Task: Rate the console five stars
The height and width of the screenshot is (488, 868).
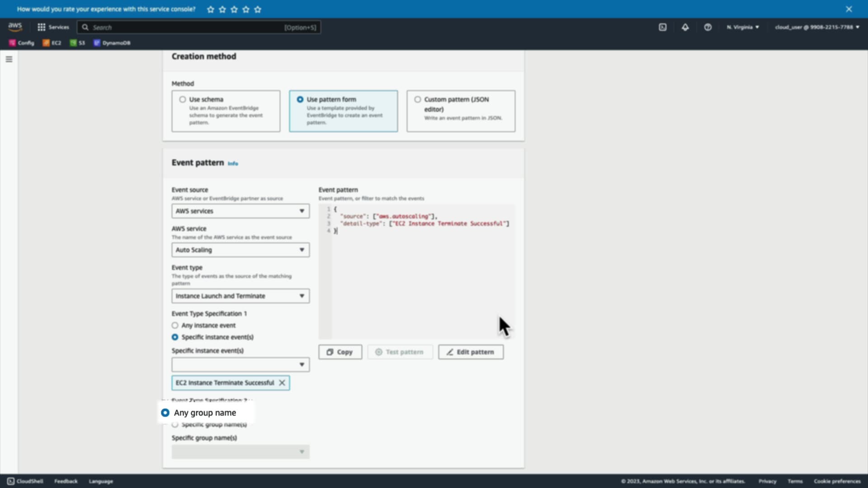Action: pos(258,9)
